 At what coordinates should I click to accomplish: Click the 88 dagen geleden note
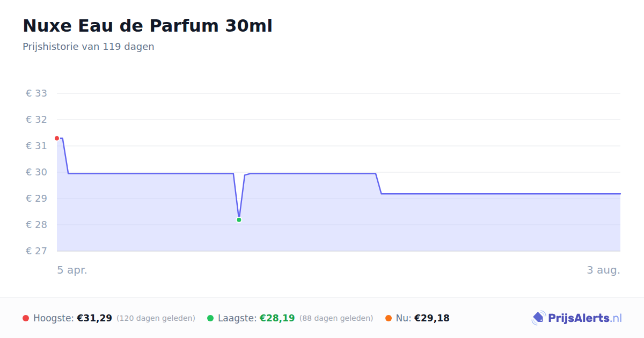click(x=336, y=318)
